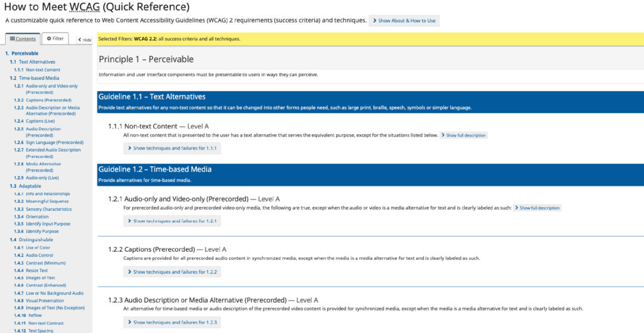Click 1.3.4 Orientation in sidebar

[x=36, y=217]
